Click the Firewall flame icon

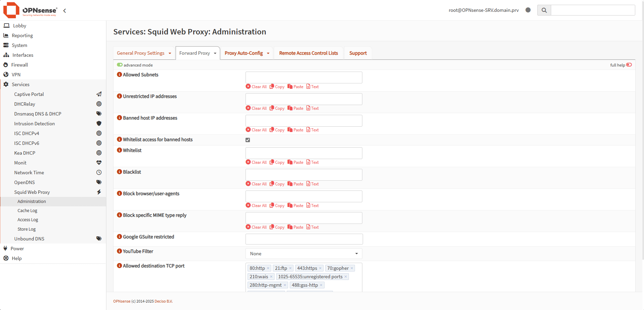click(x=6, y=65)
